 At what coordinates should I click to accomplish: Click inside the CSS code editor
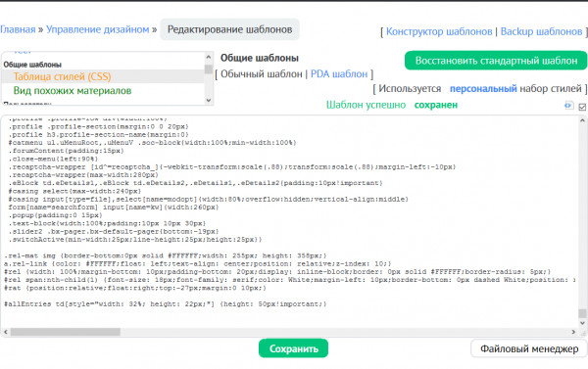pyautogui.click(x=289, y=222)
